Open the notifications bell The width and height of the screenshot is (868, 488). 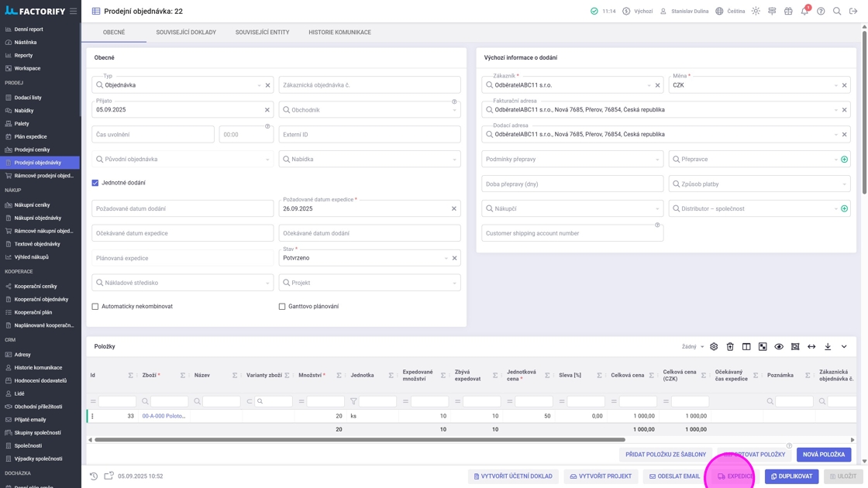[804, 12]
